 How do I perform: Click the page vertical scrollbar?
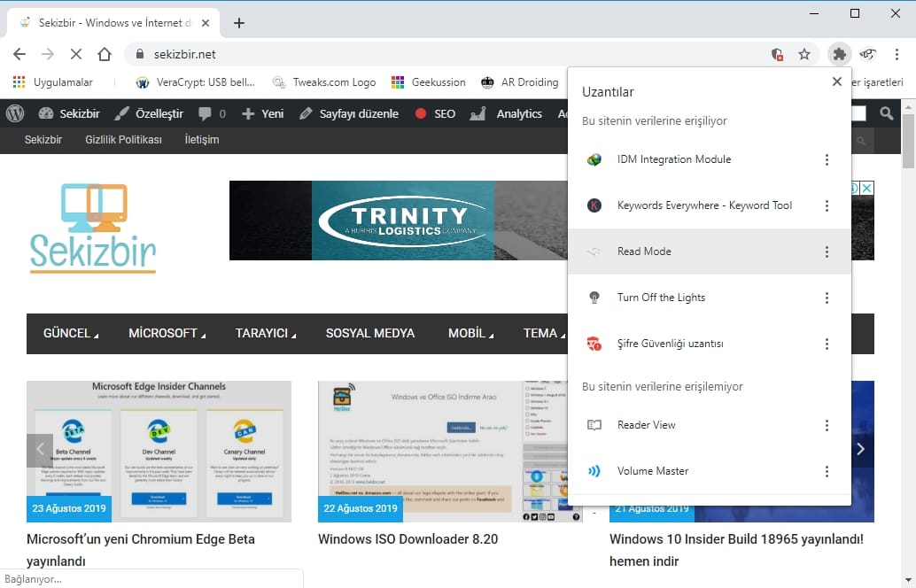[908, 142]
